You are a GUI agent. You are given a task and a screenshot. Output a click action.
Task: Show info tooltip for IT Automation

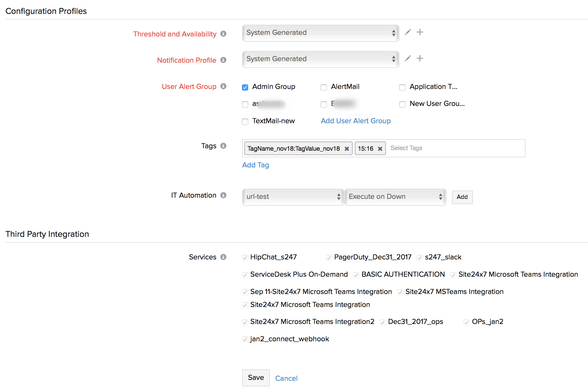(x=223, y=195)
